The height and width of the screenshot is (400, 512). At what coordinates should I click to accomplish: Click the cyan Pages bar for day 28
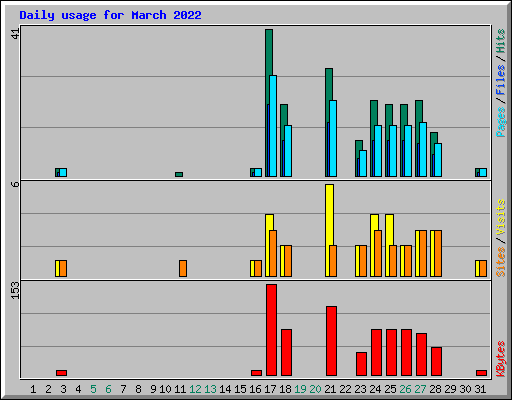(438, 160)
